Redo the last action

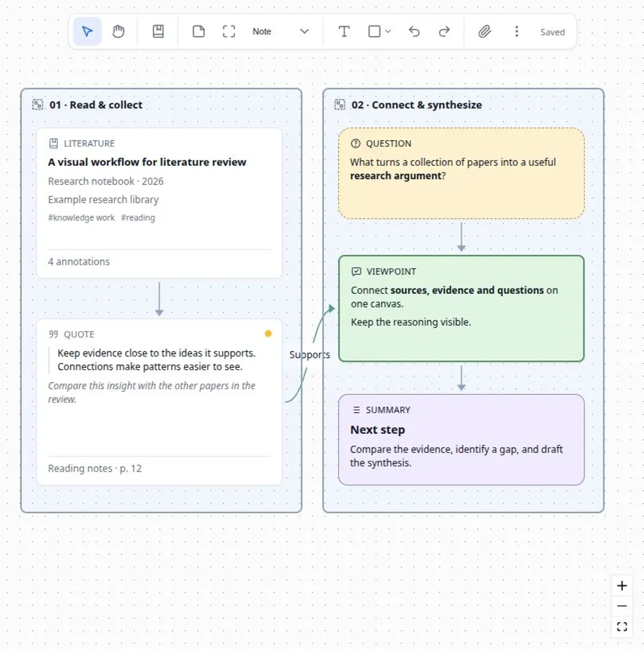pyautogui.click(x=445, y=31)
